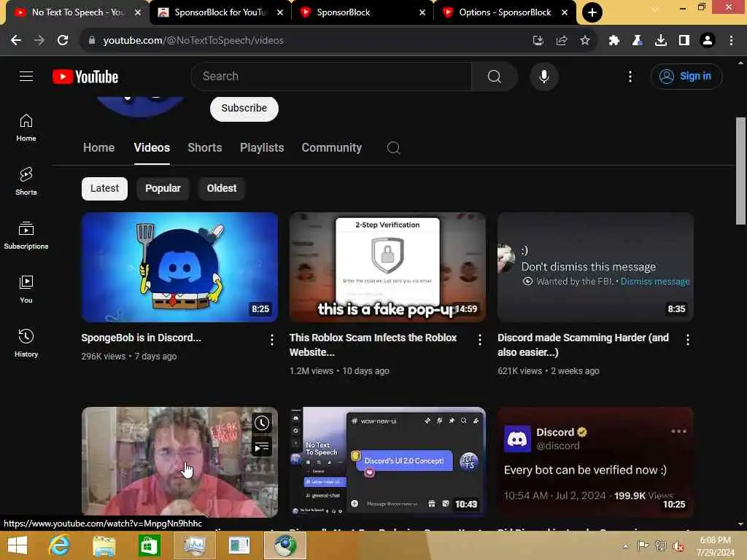Show hidden system tray icons
This screenshot has height=560, width=747.
pyautogui.click(x=625, y=545)
